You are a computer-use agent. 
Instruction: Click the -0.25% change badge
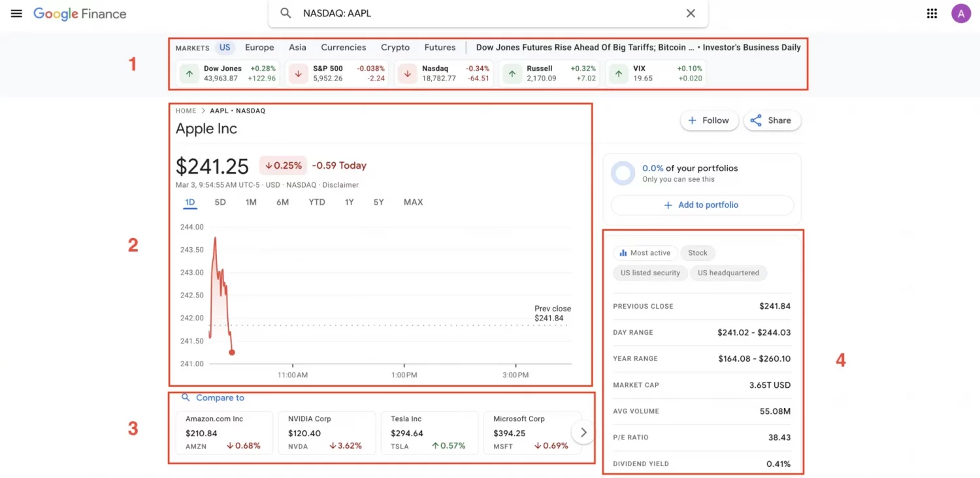283,165
